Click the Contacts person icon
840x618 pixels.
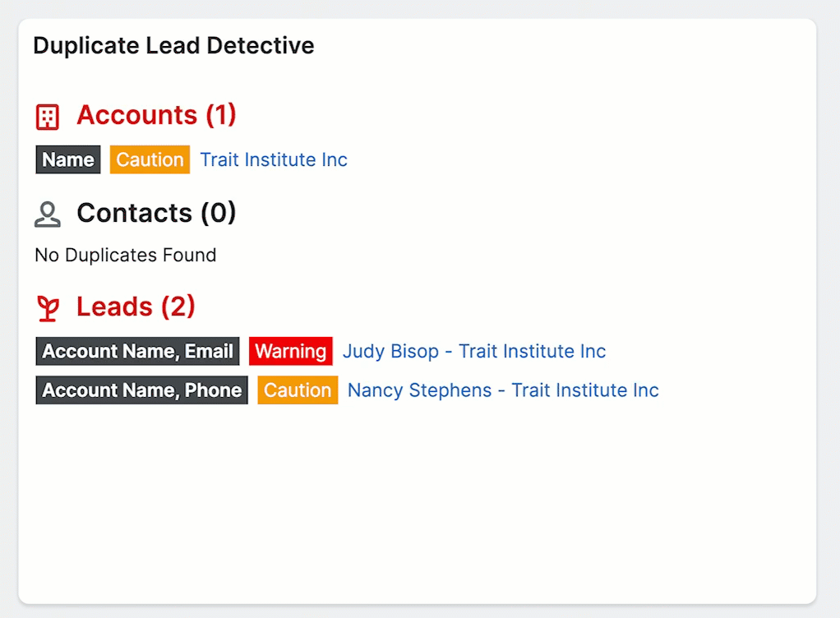click(48, 214)
